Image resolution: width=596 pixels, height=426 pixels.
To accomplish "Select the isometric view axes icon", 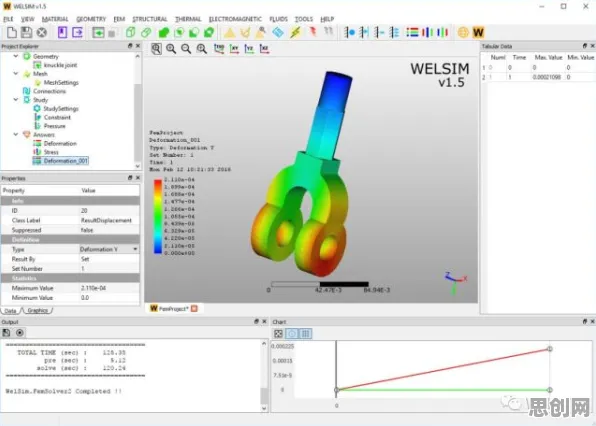I will [x=219, y=49].
